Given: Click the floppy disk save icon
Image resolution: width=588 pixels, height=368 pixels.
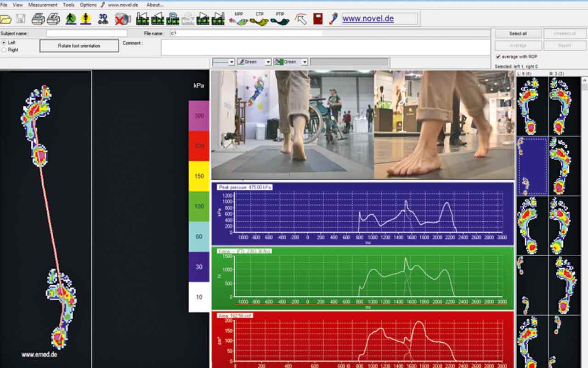Looking at the screenshot, I should [21, 19].
